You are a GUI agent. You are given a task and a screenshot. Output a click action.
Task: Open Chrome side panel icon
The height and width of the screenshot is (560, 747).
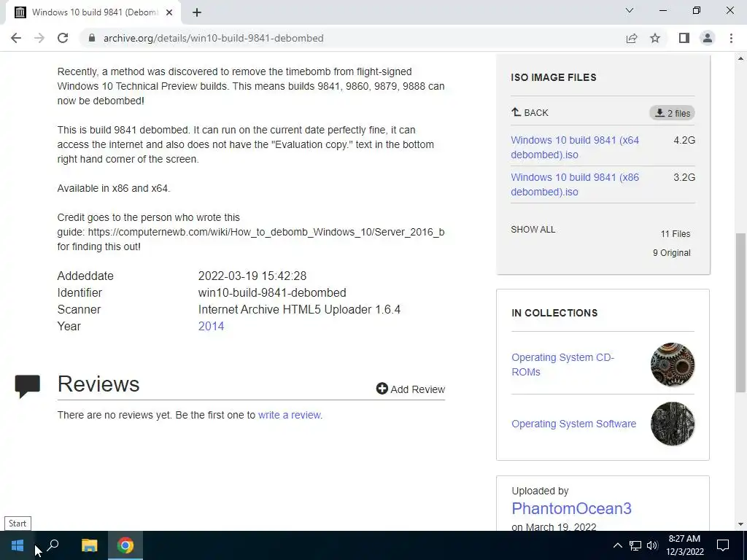point(684,38)
